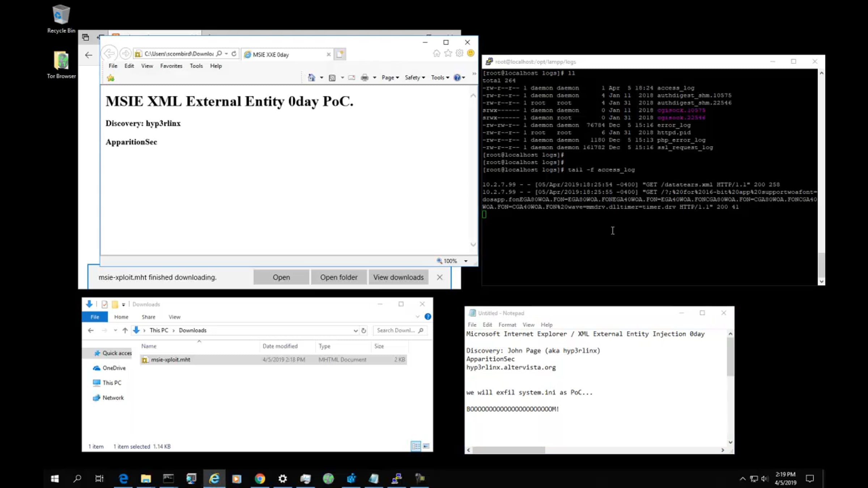Select the MSIE XXE 0day browser tab

(x=288, y=54)
